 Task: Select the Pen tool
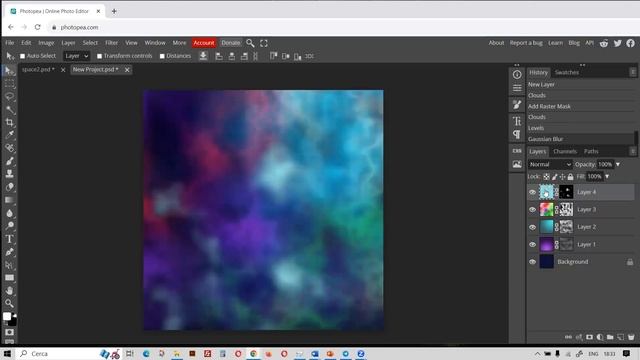[9, 252]
